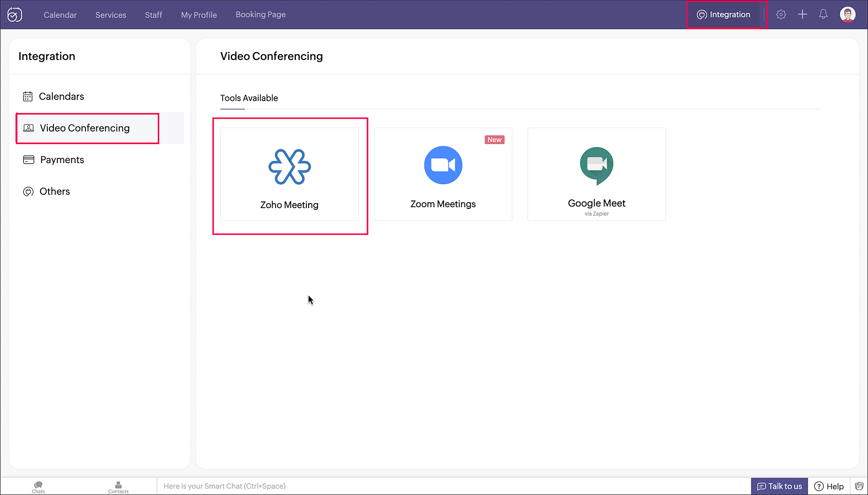
Task: Click the bottom-right chat window icon
Action: [x=859, y=486]
